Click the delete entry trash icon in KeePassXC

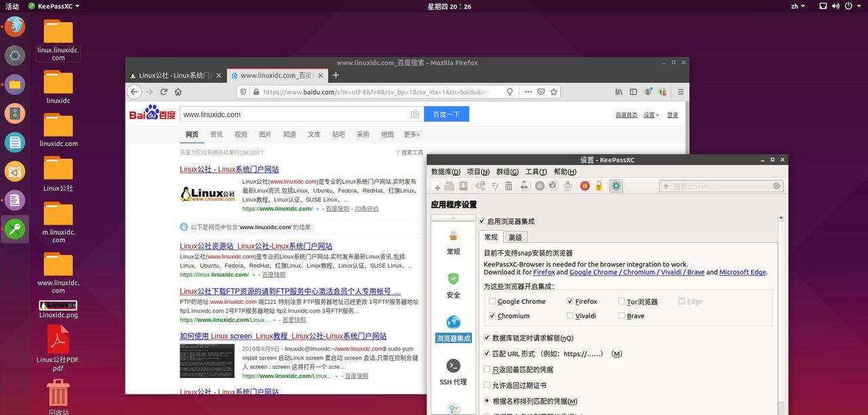click(509, 186)
